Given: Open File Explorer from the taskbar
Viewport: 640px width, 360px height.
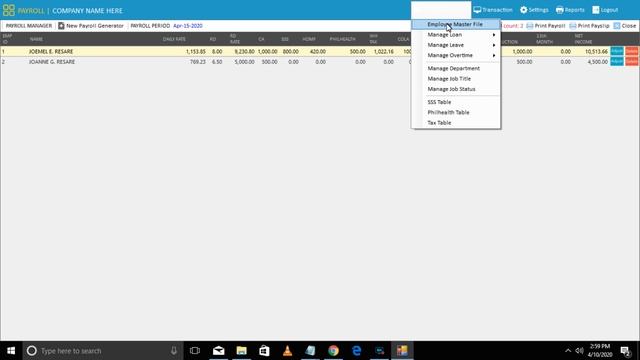Looking at the screenshot, I should tap(242, 351).
